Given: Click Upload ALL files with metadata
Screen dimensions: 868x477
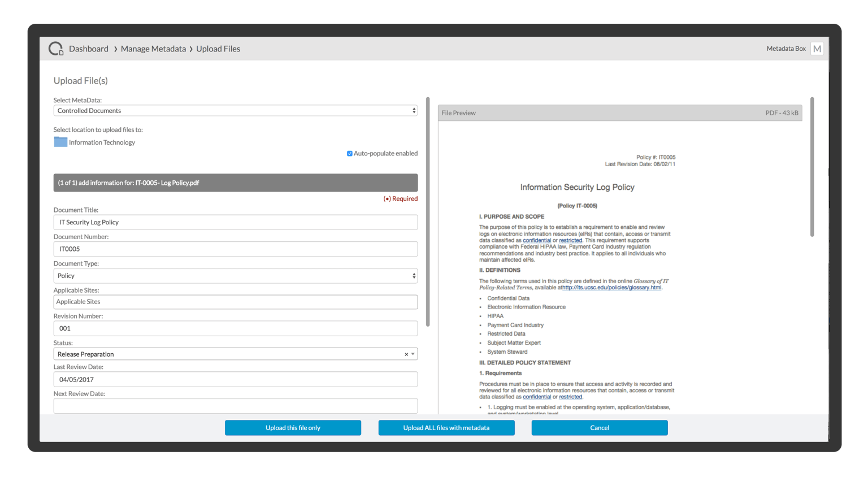Looking at the screenshot, I should (446, 428).
